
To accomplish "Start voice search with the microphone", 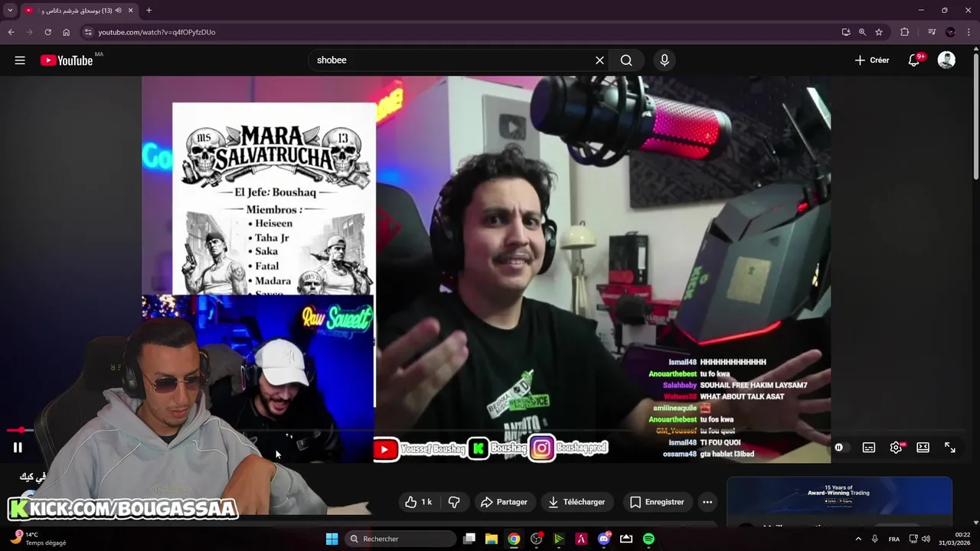I will (664, 60).
